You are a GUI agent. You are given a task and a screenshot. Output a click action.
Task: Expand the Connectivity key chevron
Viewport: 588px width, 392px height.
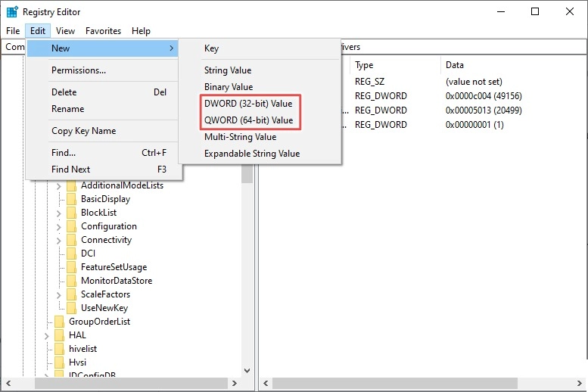click(59, 240)
